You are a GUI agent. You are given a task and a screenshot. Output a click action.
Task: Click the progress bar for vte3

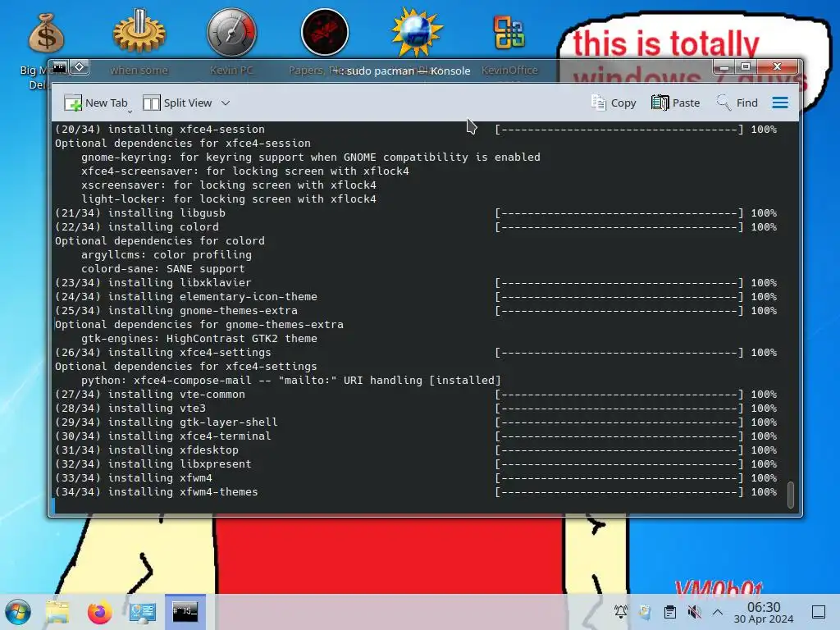[x=636, y=409]
